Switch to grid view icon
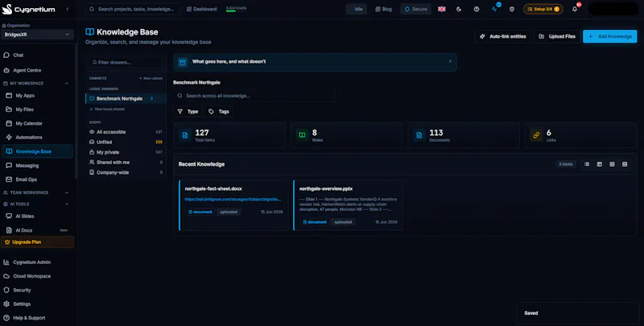Viewport: 644px width, 326px height. point(613,164)
